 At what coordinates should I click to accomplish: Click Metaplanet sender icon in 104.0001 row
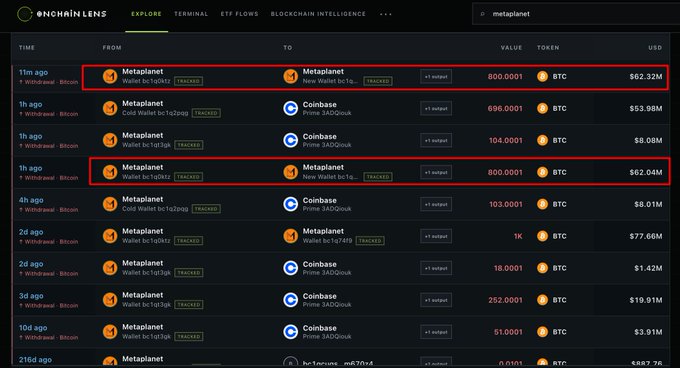(x=110, y=140)
